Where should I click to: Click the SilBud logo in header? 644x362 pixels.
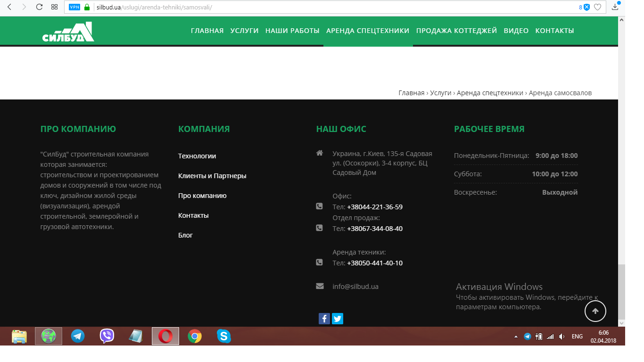(x=68, y=32)
